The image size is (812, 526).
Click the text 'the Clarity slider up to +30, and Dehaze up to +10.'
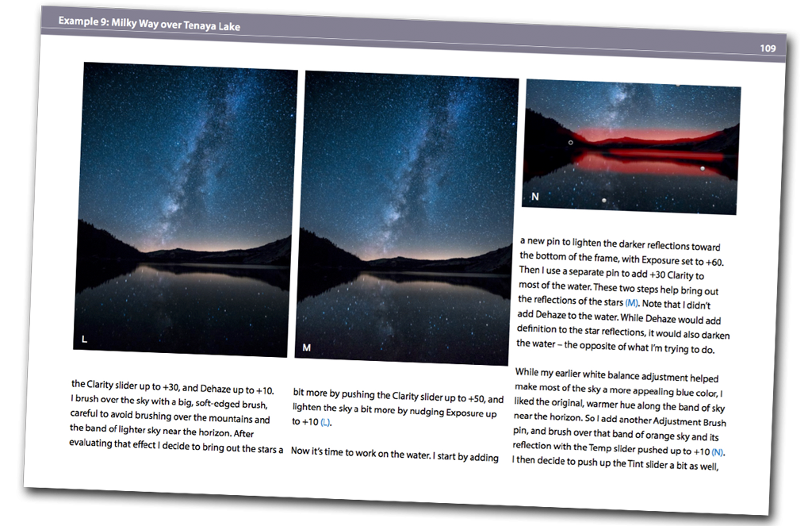172,387
